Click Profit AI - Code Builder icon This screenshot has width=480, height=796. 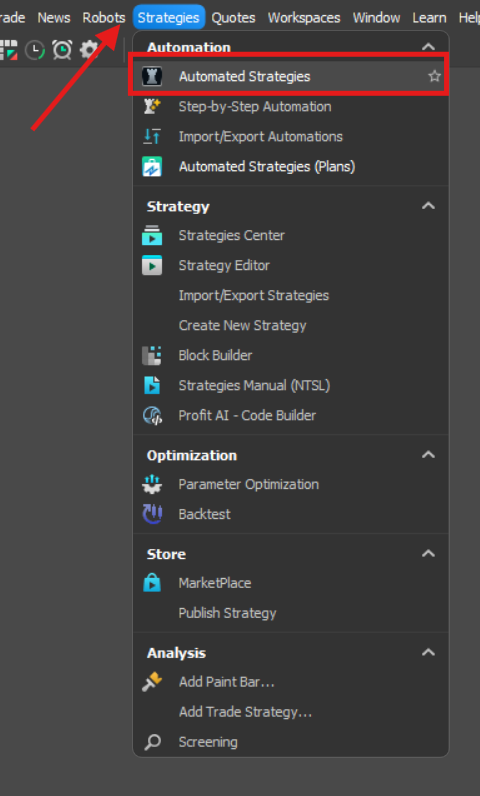pos(152,415)
